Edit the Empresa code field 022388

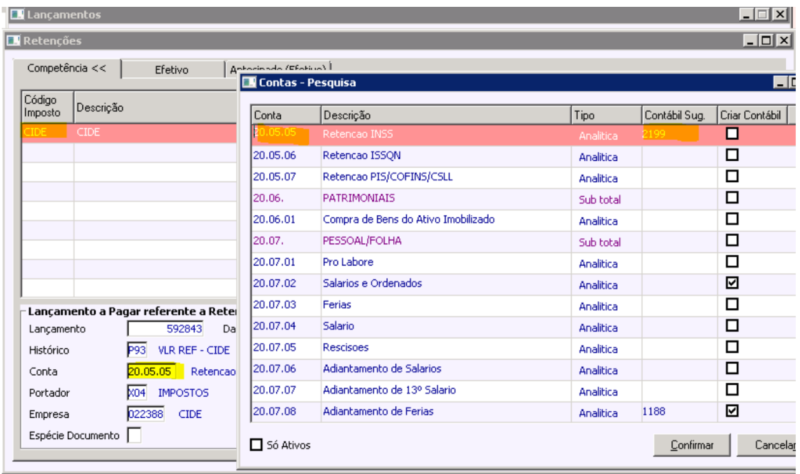(146, 414)
